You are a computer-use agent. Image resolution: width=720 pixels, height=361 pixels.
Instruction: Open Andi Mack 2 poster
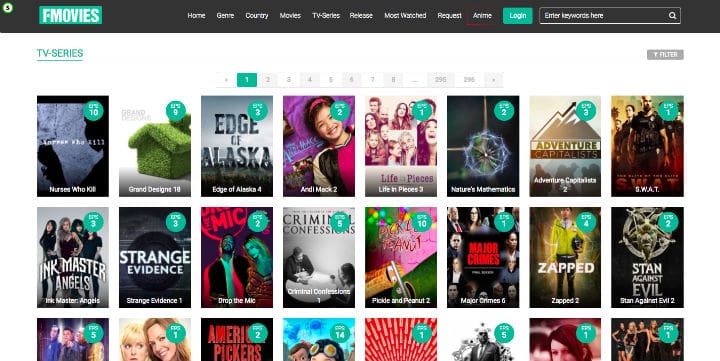[x=319, y=146]
